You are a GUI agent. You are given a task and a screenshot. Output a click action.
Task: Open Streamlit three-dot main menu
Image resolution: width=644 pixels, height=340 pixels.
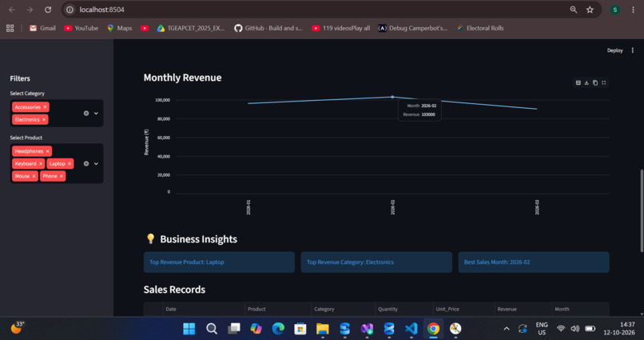tap(633, 50)
